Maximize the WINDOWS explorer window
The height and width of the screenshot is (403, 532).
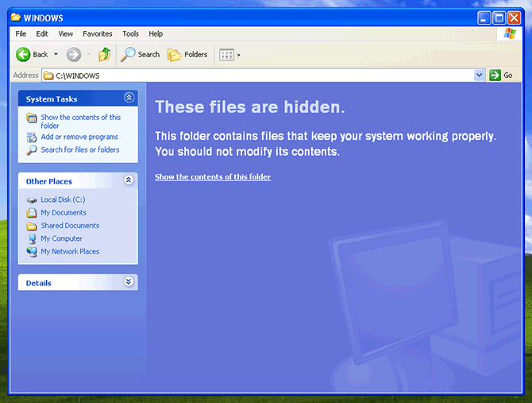click(499, 18)
